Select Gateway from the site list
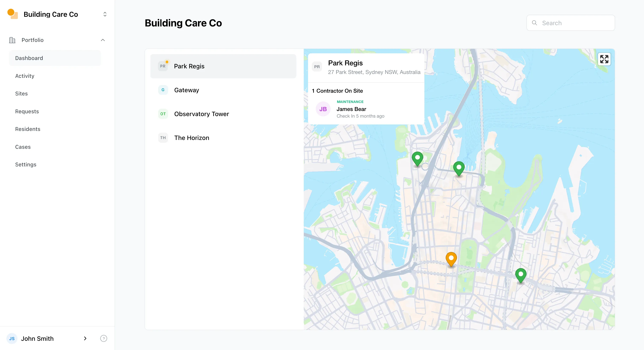The height and width of the screenshot is (350, 644). [x=187, y=90]
